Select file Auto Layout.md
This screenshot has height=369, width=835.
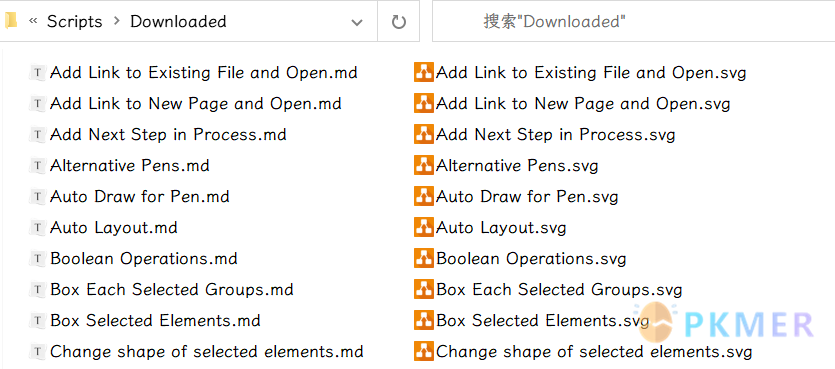tap(113, 228)
